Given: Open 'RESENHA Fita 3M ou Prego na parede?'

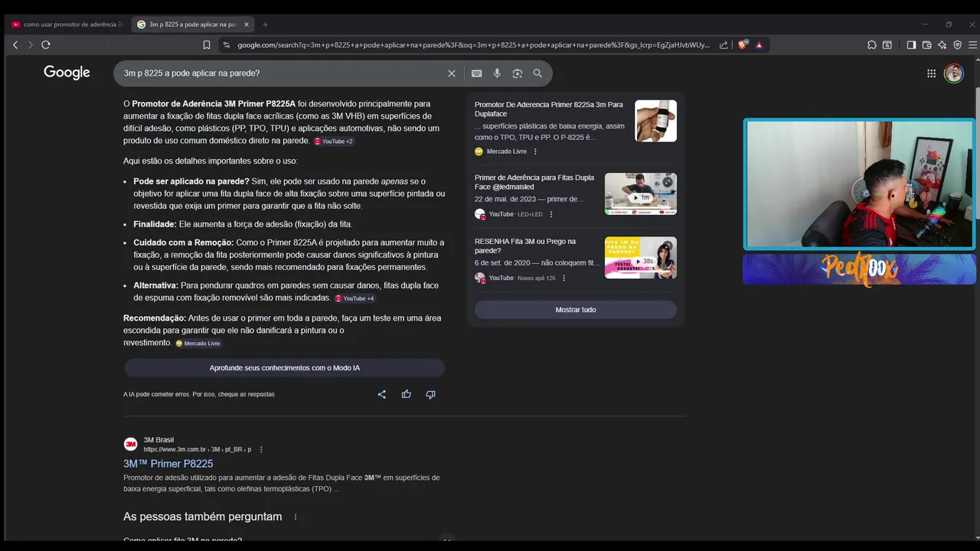Looking at the screenshot, I should 525,246.
